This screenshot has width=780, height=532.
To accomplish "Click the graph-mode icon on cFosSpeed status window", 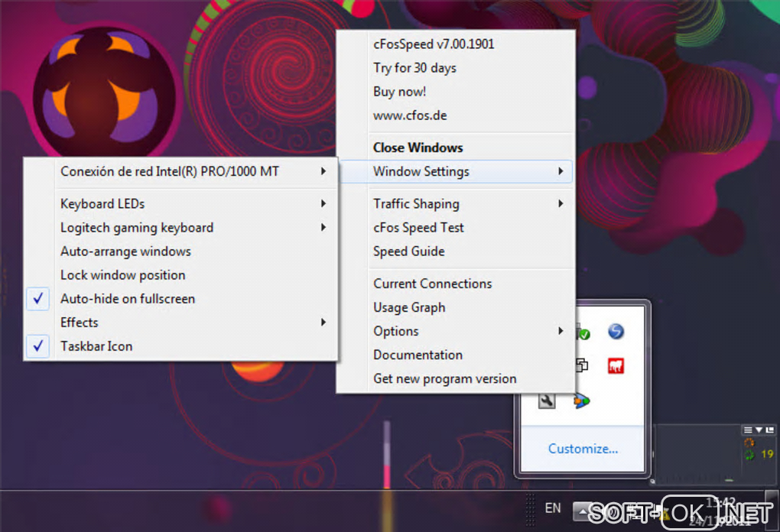I will [x=769, y=430].
